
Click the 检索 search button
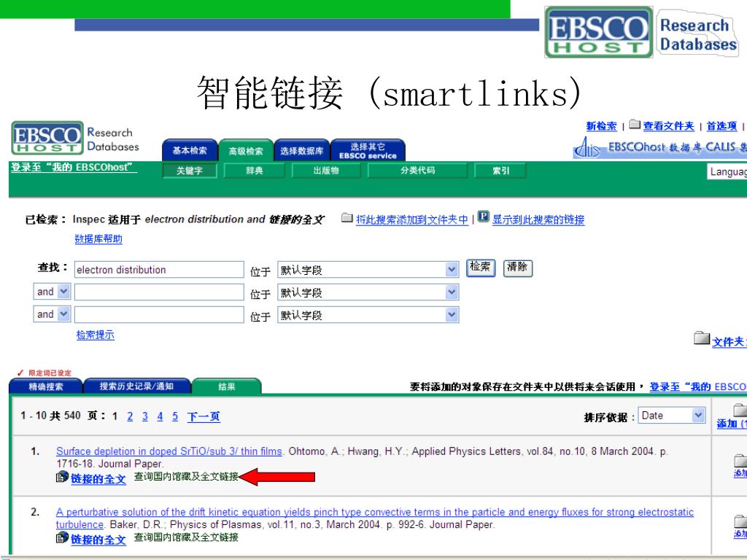480,268
